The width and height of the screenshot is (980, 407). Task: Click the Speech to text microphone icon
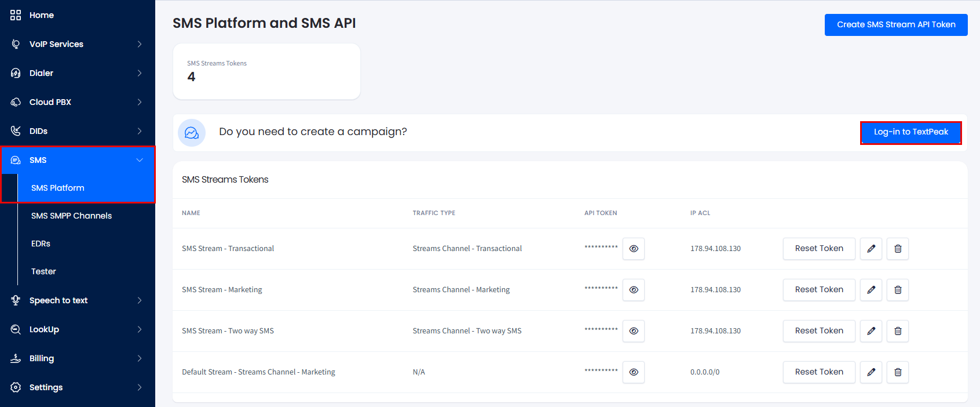click(16, 300)
